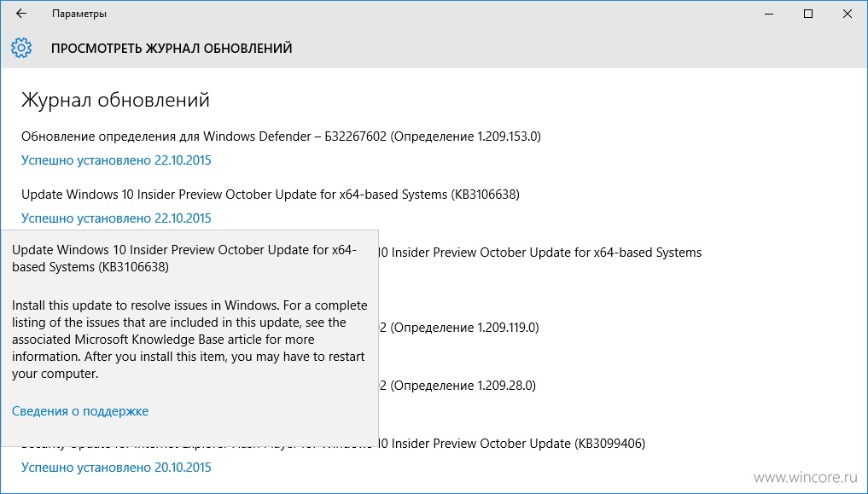Image resolution: width=868 pixels, height=494 pixels.
Task: Select the Определение 1.209.119.0 entry
Action: (x=459, y=328)
